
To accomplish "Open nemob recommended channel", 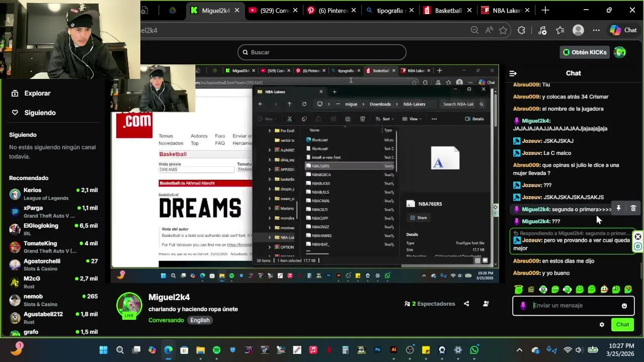I will pos(53,300).
